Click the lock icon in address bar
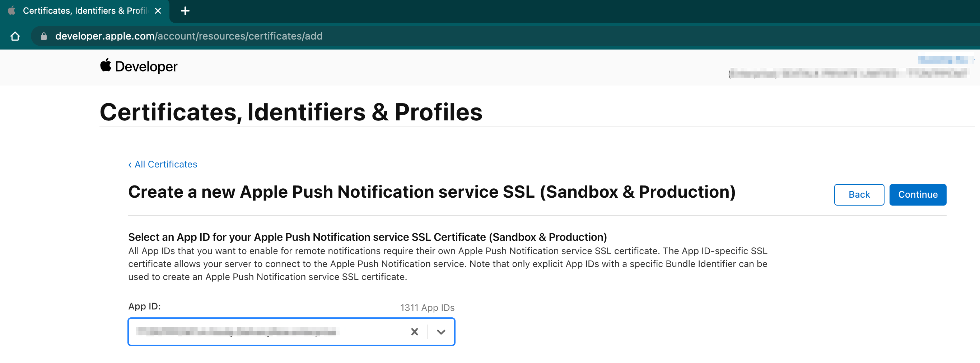 [44, 36]
